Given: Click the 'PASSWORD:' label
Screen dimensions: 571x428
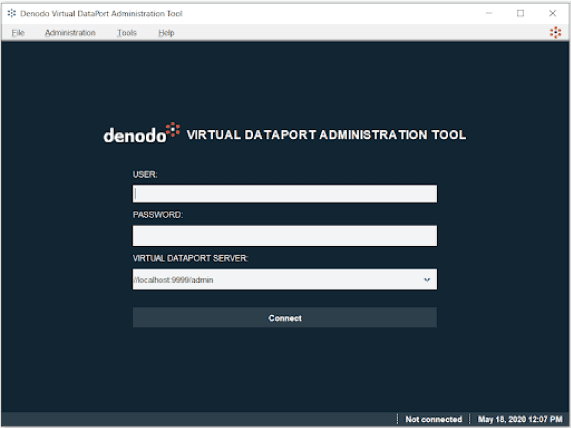Looking at the screenshot, I should point(158,215).
